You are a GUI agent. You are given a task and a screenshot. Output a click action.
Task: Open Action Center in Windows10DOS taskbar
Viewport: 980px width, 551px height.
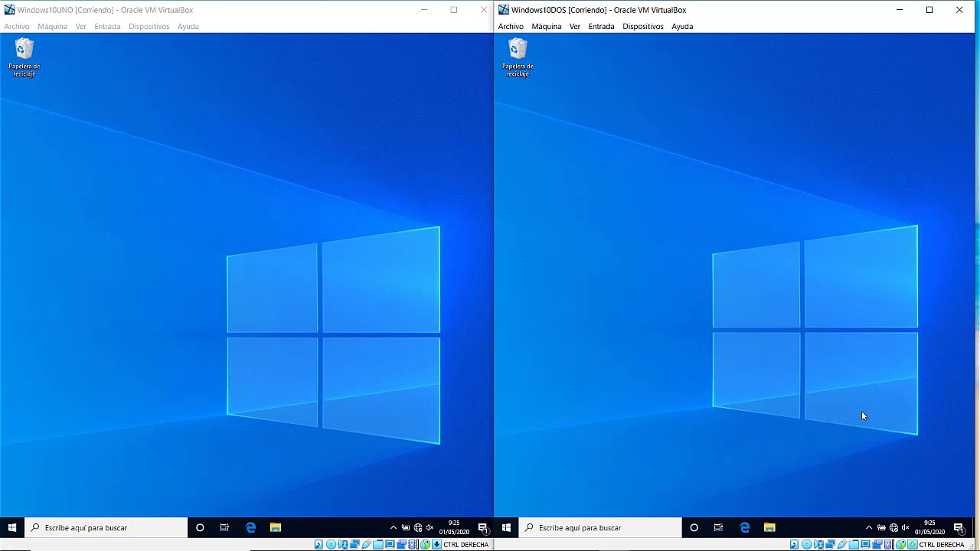(x=959, y=527)
